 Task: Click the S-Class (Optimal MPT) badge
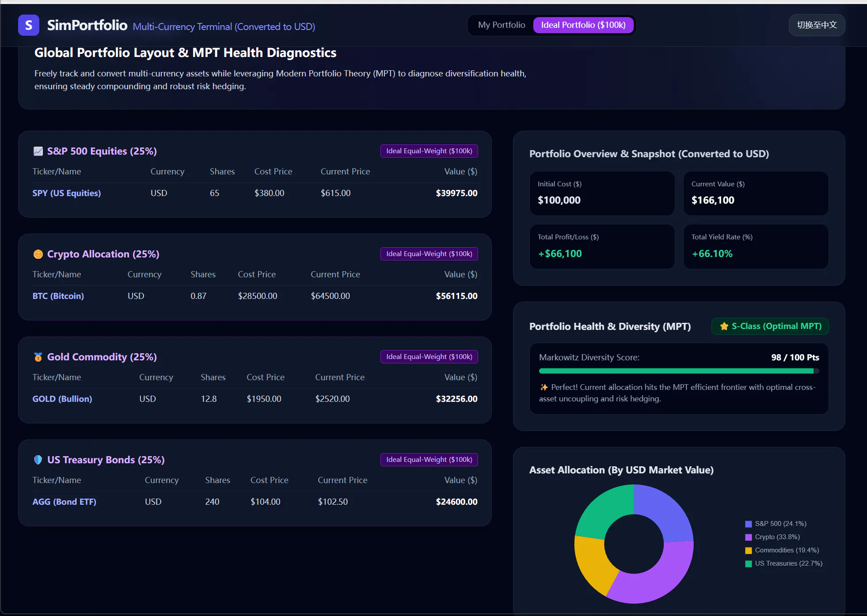click(x=770, y=326)
